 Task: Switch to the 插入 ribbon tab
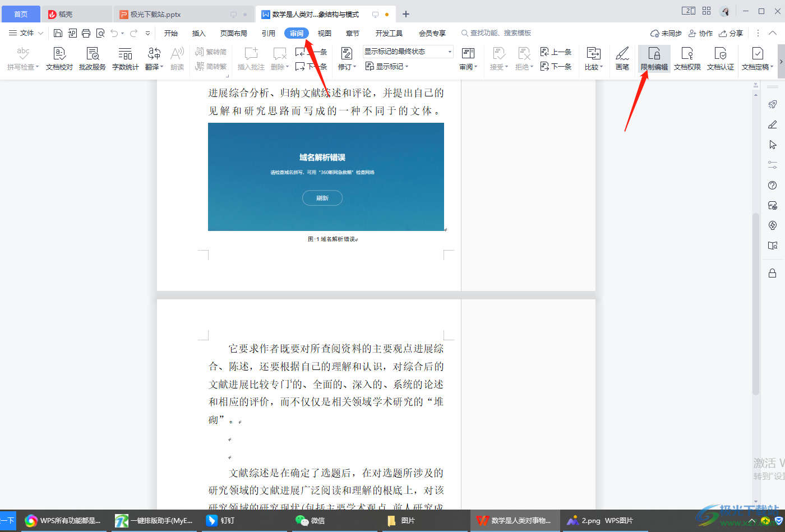[199, 33]
